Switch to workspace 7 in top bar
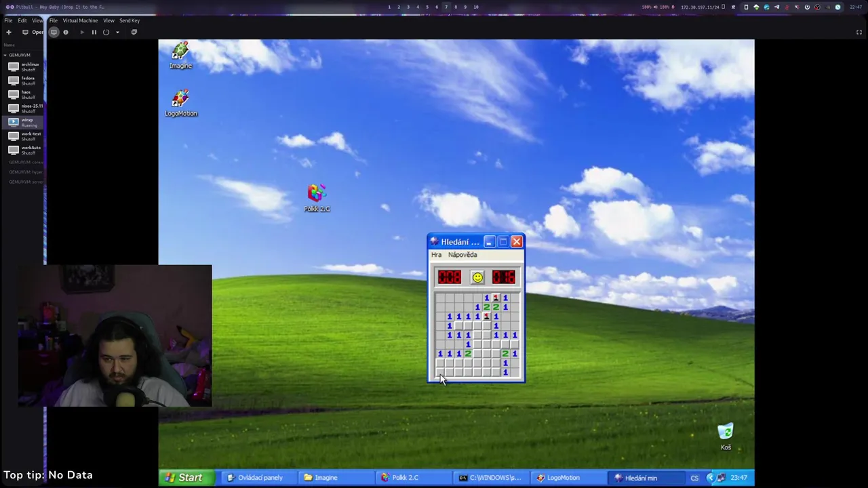Viewport: 868px width, 488px height. coord(446,7)
